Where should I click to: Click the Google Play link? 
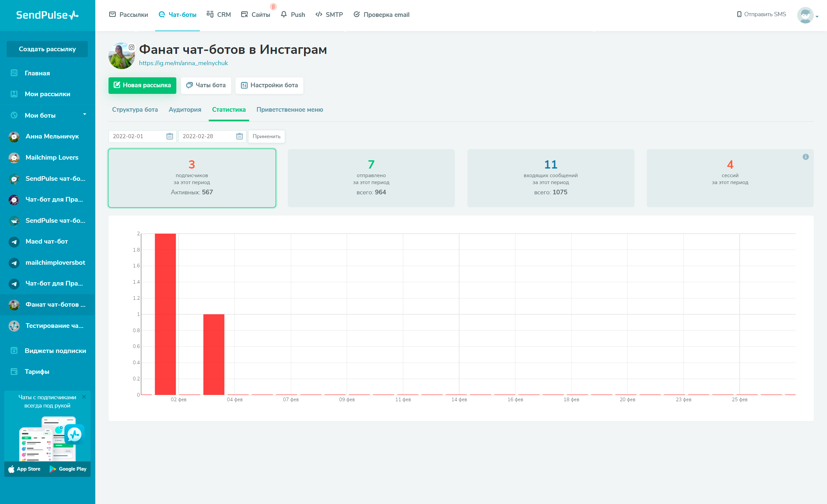pyautogui.click(x=68, y=469)
